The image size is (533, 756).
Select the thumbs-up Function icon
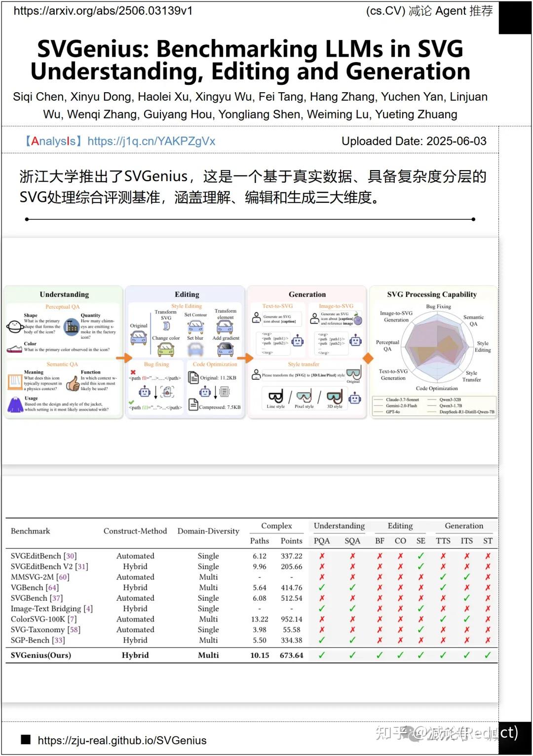[74, 383]
